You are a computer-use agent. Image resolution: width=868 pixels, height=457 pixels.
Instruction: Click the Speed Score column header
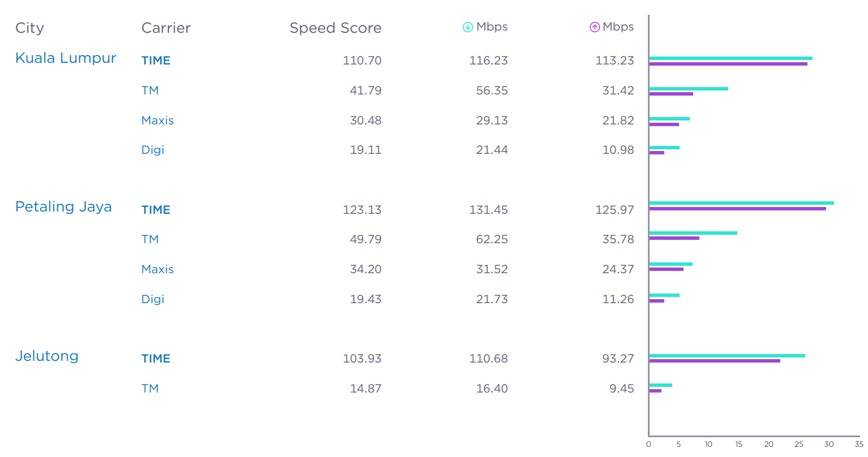point(335,28)
